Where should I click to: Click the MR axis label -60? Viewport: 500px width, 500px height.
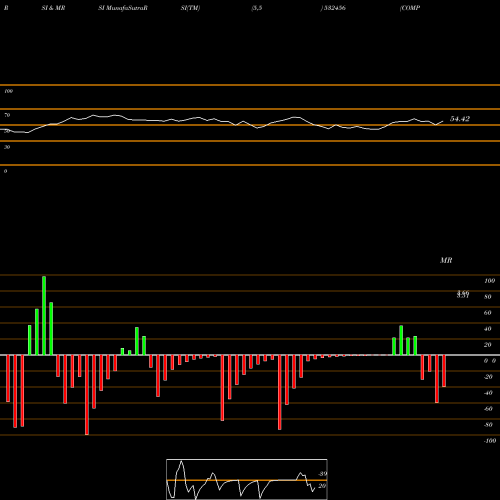tap(488, 409)
